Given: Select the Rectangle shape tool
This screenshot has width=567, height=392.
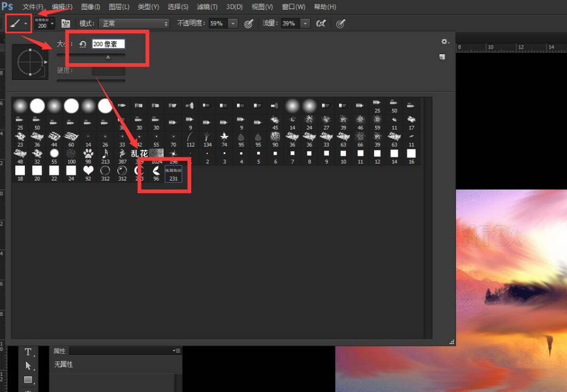Looking at the screenshot, I should point(28,380).
